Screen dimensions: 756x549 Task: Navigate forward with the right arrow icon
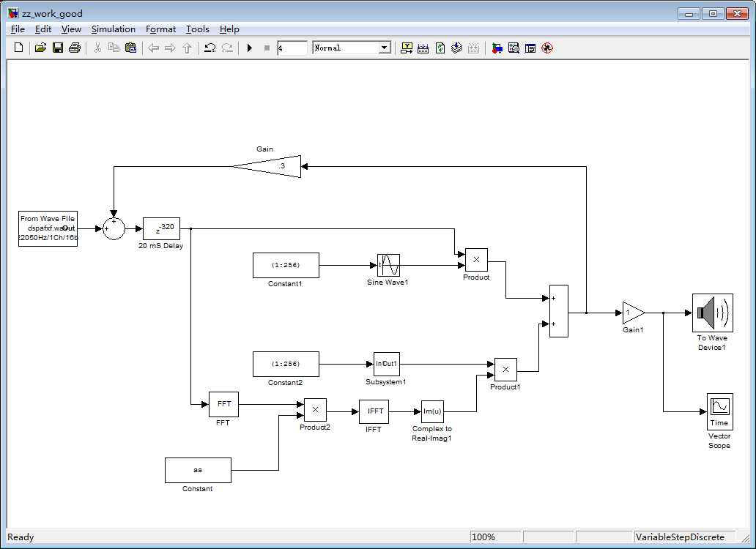coord(170,48)
